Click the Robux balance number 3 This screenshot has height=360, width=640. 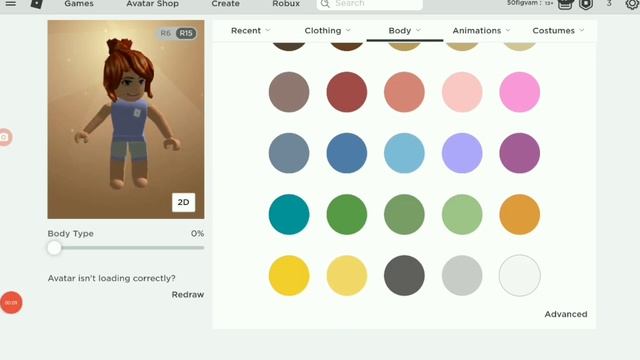(609, 4)
